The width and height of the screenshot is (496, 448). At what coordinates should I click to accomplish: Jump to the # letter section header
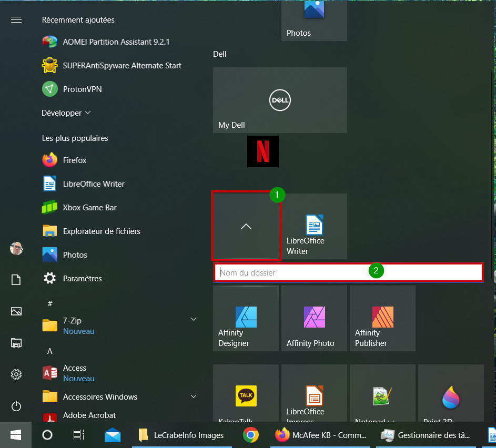(x=49, y=304)
